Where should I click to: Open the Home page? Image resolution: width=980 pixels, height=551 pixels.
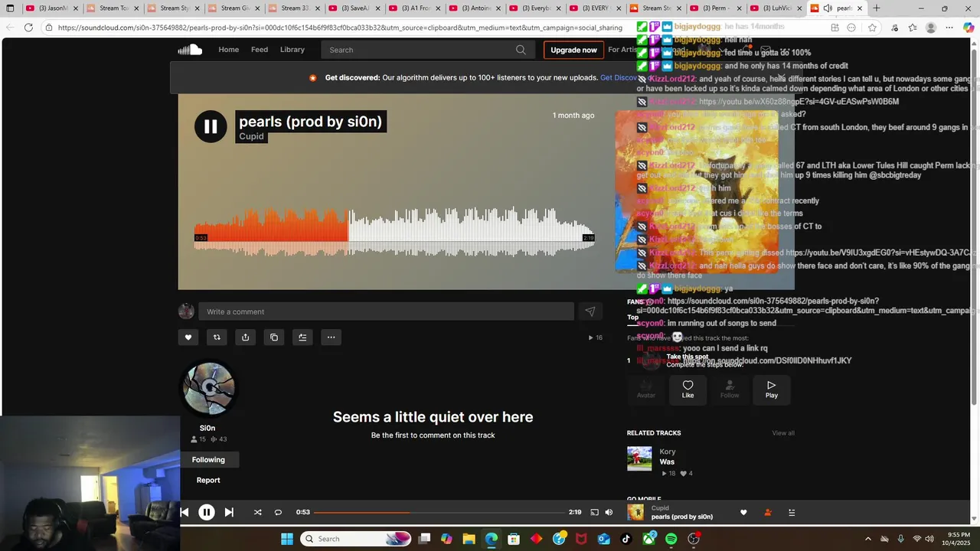228,50
